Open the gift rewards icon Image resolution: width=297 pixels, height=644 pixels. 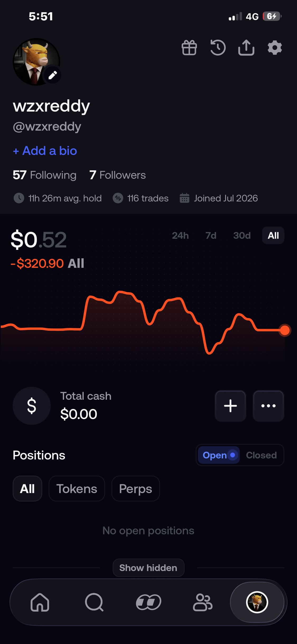pyautogui.click(x=189, y=48)
